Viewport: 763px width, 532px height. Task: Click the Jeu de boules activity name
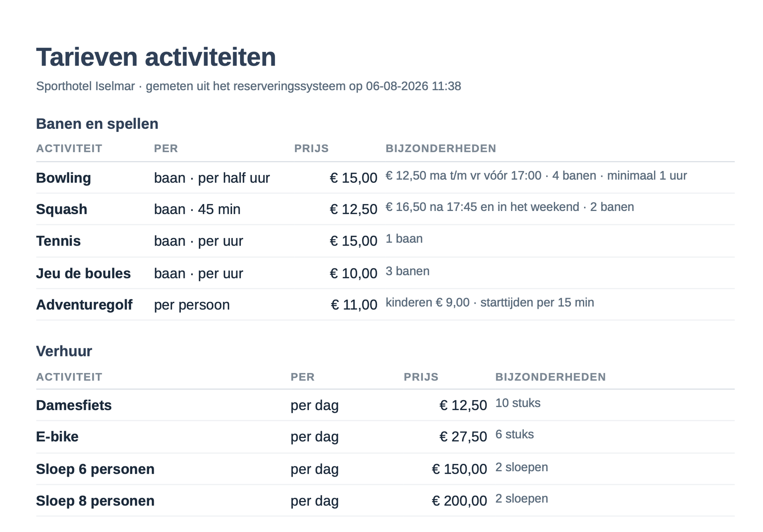(83, 273)
